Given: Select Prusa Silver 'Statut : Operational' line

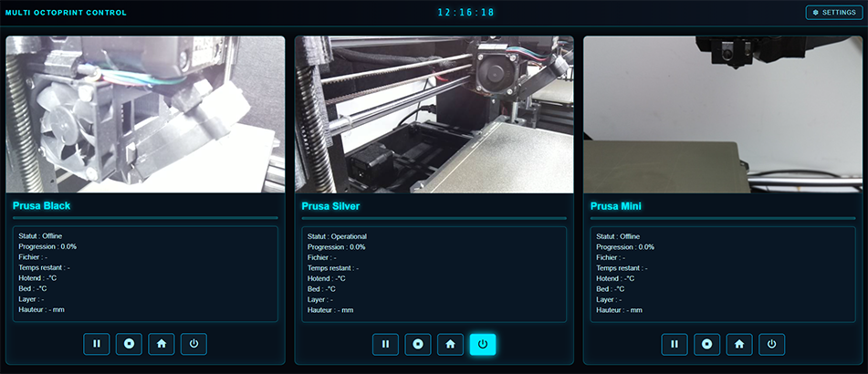Looking at the screenshot, I should (x=337, y=236).
